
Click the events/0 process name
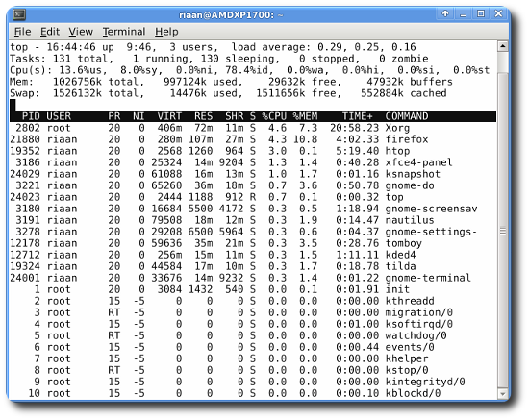[410, 347]
